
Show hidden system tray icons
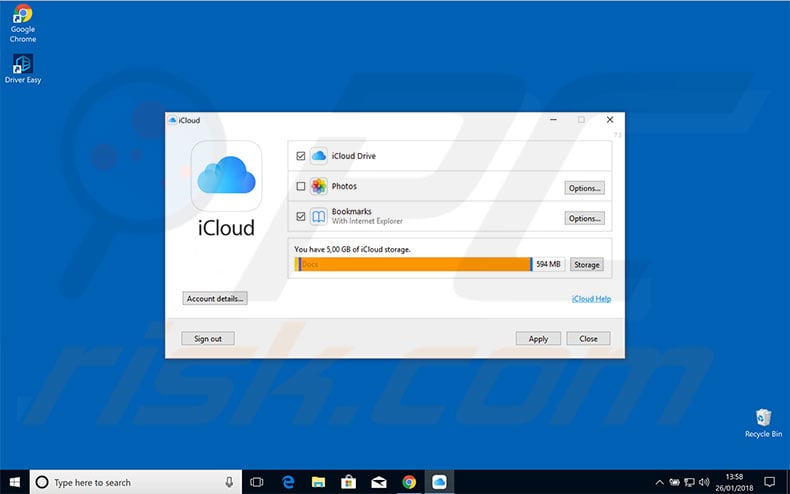point(659,482)
